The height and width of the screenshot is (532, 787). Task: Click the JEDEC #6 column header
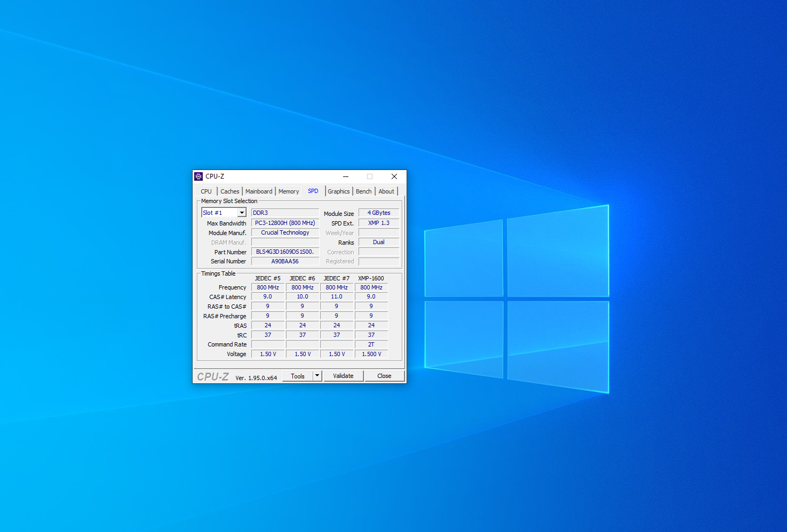click(303, 278)
